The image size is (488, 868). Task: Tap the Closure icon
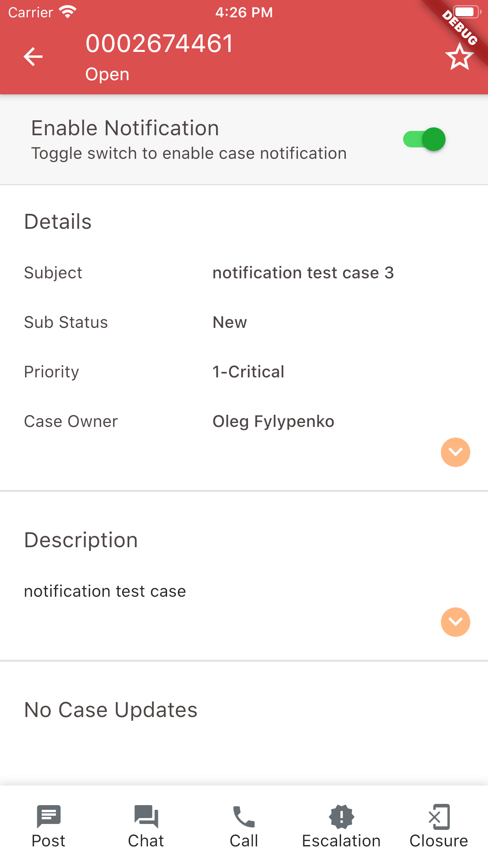point(439,817)
